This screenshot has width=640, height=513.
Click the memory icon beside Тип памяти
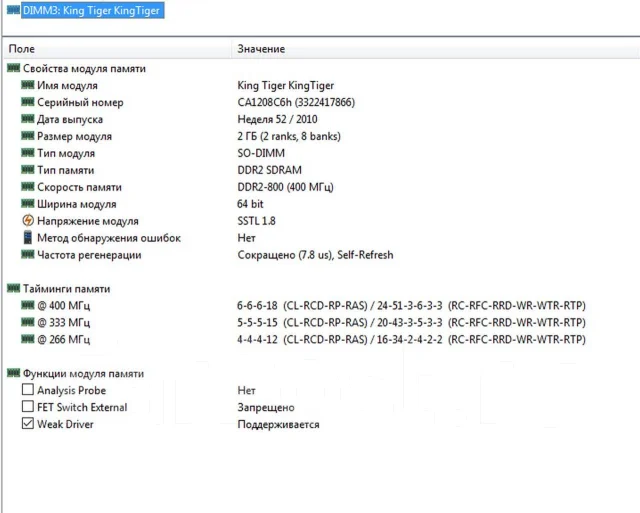click(x=27, y=170)
